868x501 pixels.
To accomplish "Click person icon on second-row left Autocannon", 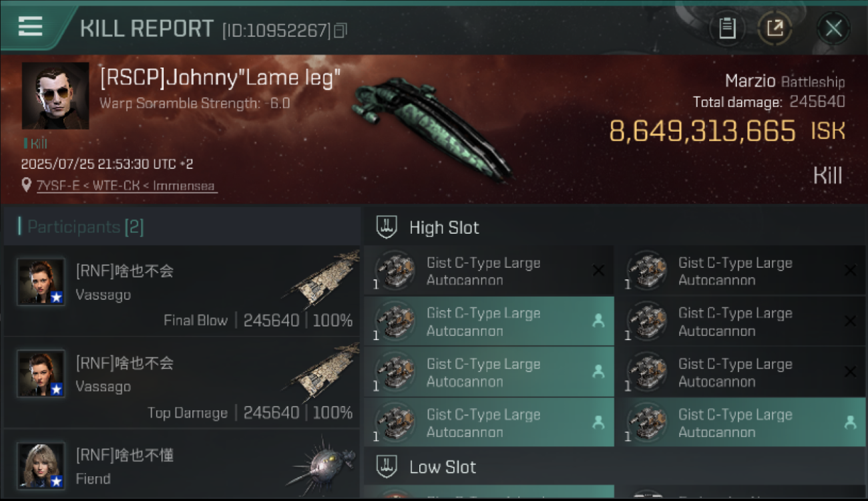I will pyautogui.click(x=598, y=321).
